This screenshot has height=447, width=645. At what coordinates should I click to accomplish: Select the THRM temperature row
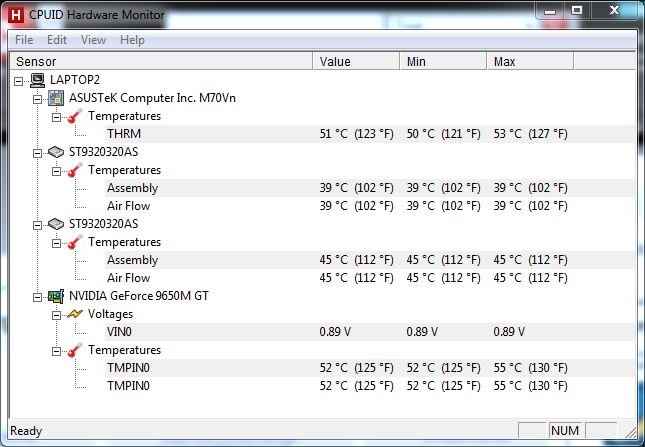[x=124, y=134]
